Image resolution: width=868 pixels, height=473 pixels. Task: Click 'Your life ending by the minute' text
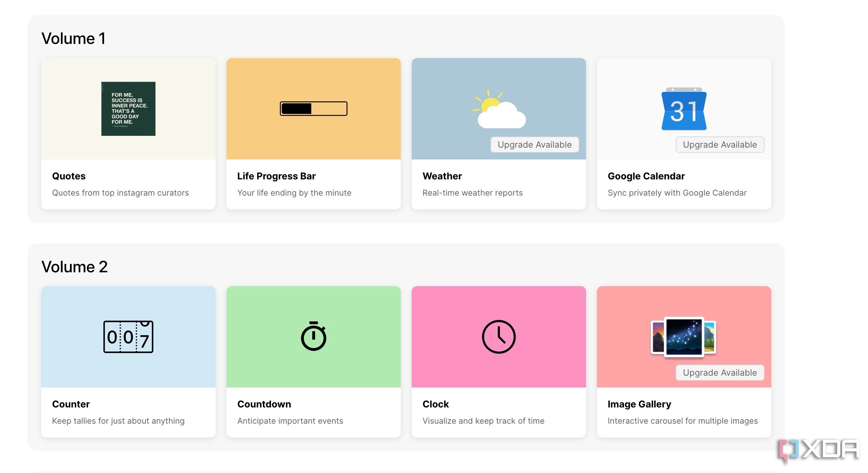pos(294,193)
